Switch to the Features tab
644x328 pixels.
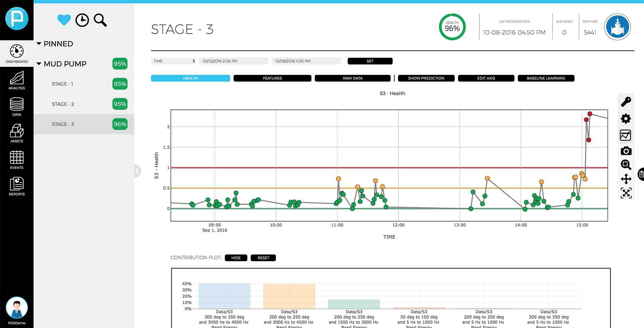click(272, 78)
